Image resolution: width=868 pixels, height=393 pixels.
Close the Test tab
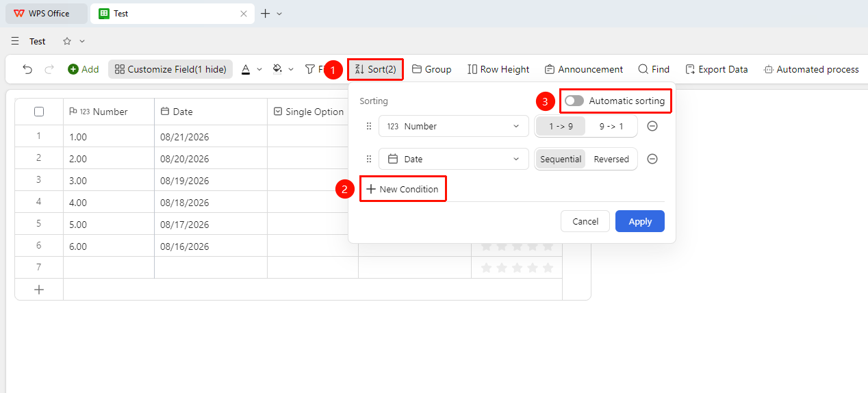(244, 14)
